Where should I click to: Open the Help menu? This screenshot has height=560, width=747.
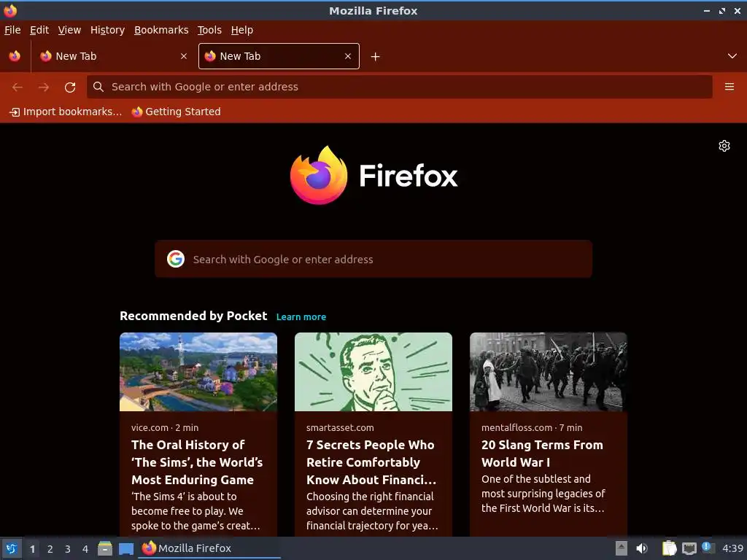click(x=242, y=30)
